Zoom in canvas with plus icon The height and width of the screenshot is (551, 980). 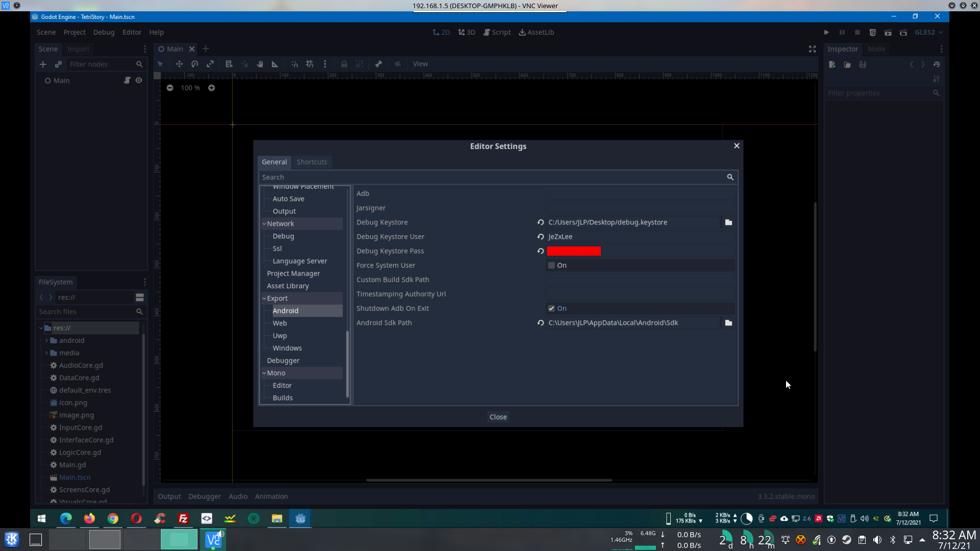point(211,88)
